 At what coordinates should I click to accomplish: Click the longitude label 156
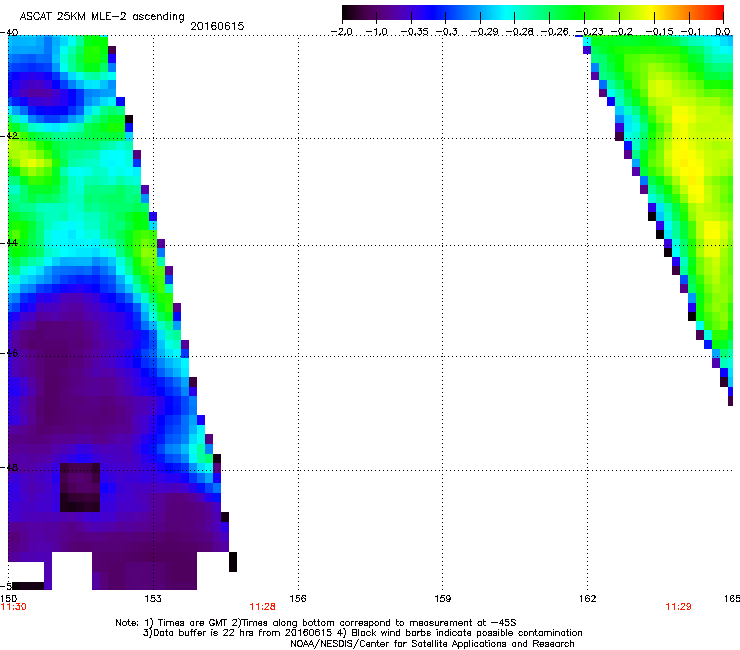(298, 599)
